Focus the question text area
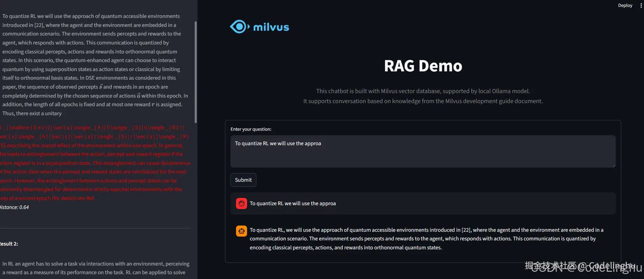Image resolution: width=644 pixels, height=279 pixels. click(x=423, y=151)
